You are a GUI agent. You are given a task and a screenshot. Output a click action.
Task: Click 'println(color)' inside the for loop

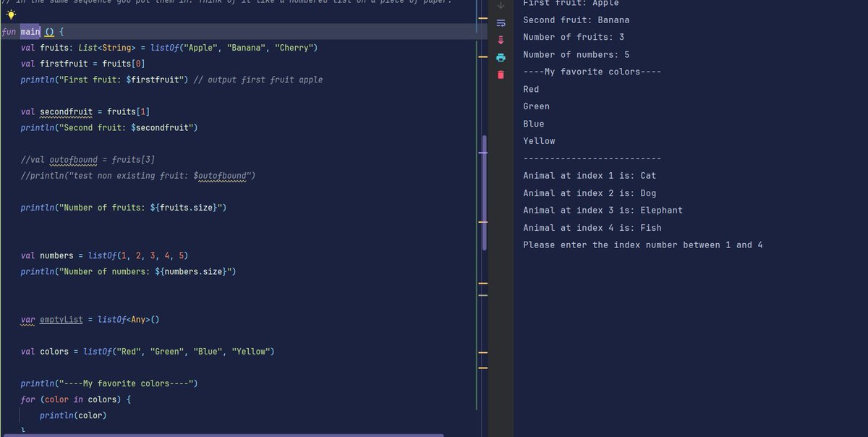point(73,415)
